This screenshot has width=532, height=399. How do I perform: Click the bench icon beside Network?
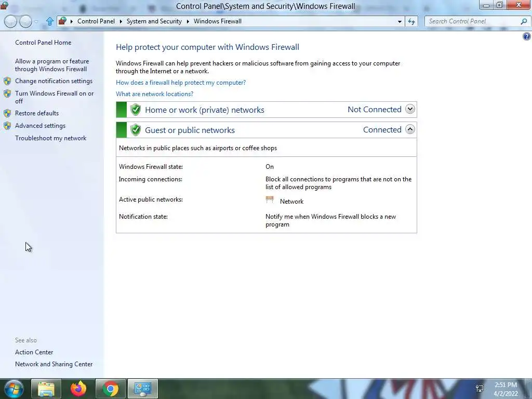pos(270,199)
